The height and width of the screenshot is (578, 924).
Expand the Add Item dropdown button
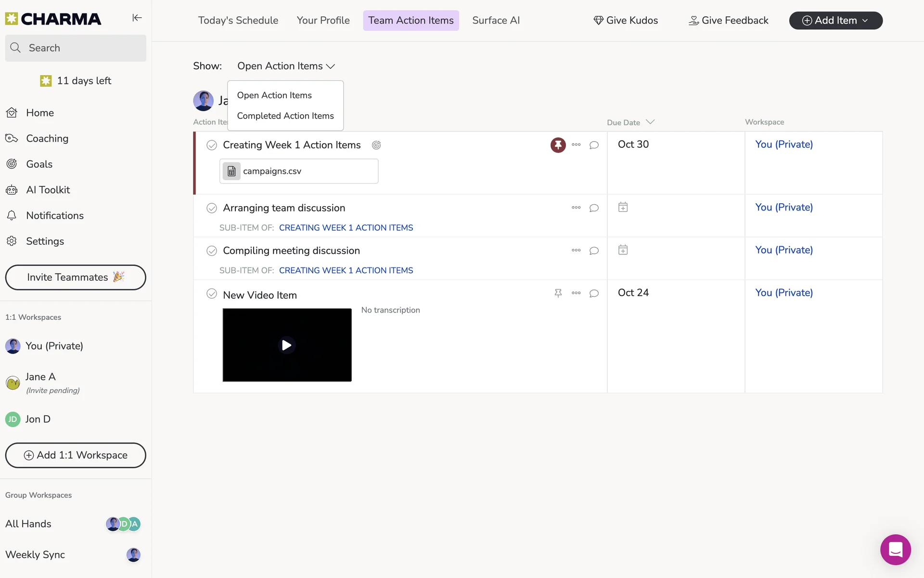(835, 20)
